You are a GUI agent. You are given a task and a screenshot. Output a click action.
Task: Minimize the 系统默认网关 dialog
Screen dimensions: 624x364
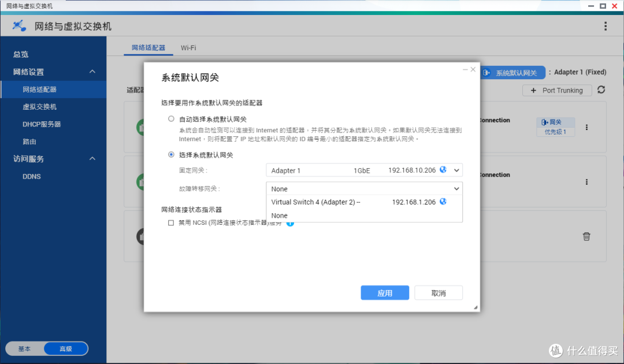[465, 69]
